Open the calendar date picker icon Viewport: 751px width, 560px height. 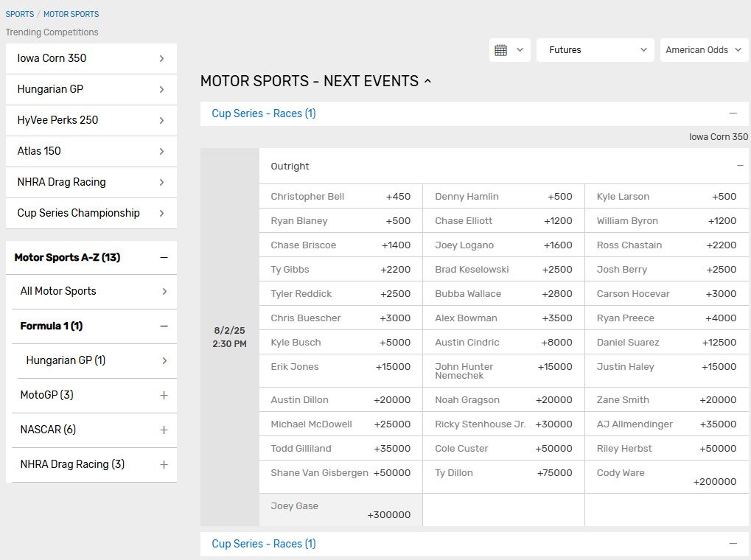point(509,50)
